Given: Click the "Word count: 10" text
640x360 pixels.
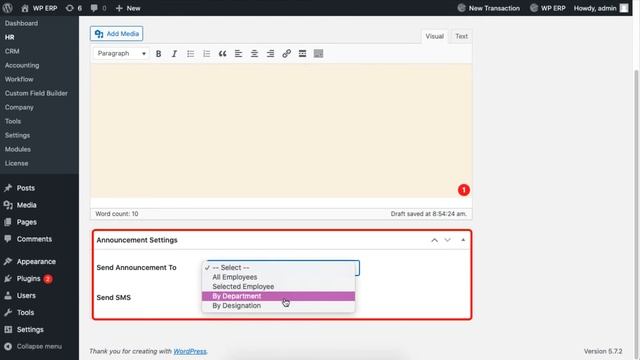Looking at the screenshot, I should click(x=117, y=214).
